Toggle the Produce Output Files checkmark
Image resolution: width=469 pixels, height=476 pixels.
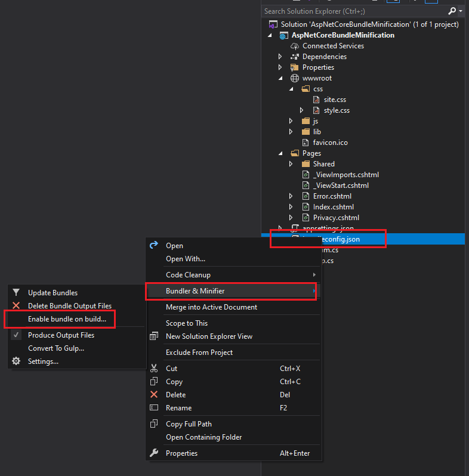tap(16, 335)
